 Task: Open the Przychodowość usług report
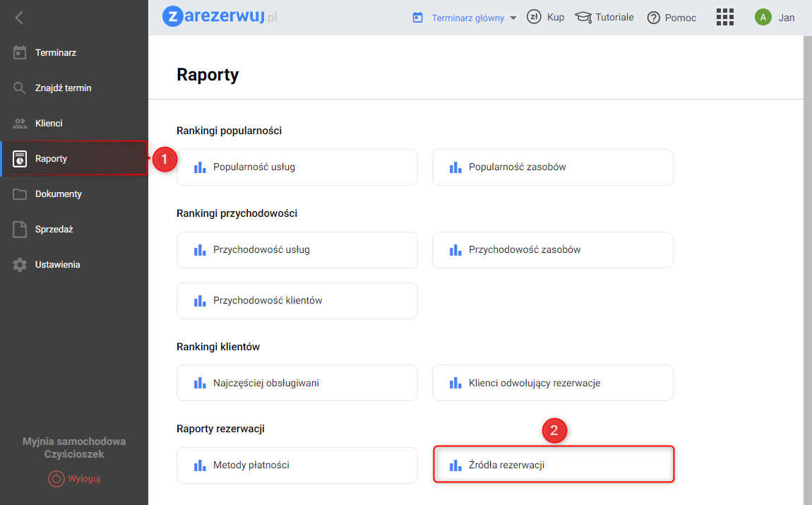[x=297, y=250]
